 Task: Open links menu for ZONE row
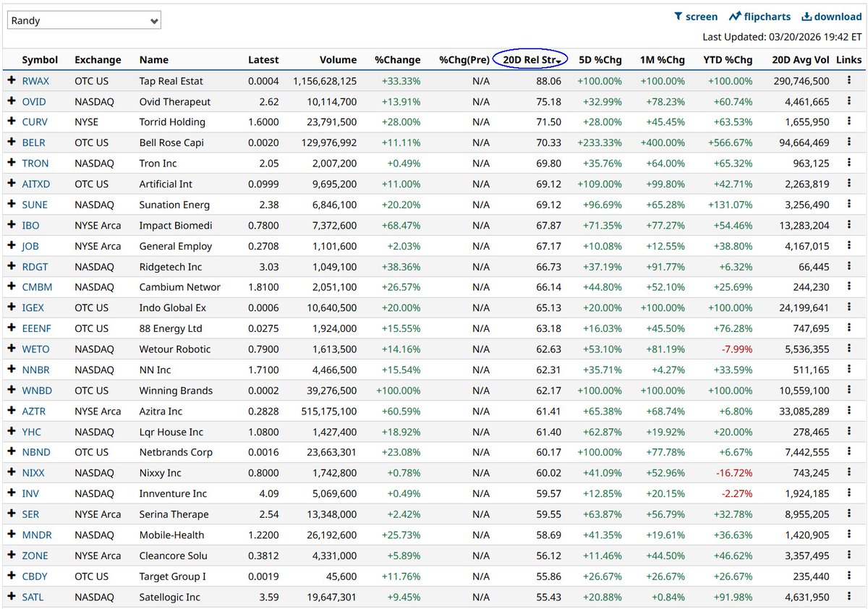click(848, 555)
